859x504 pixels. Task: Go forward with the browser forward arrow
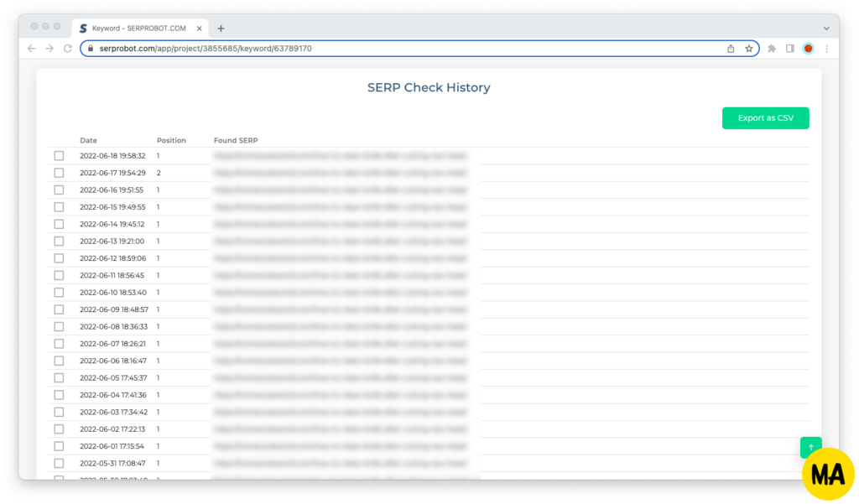tap(49, 49)
